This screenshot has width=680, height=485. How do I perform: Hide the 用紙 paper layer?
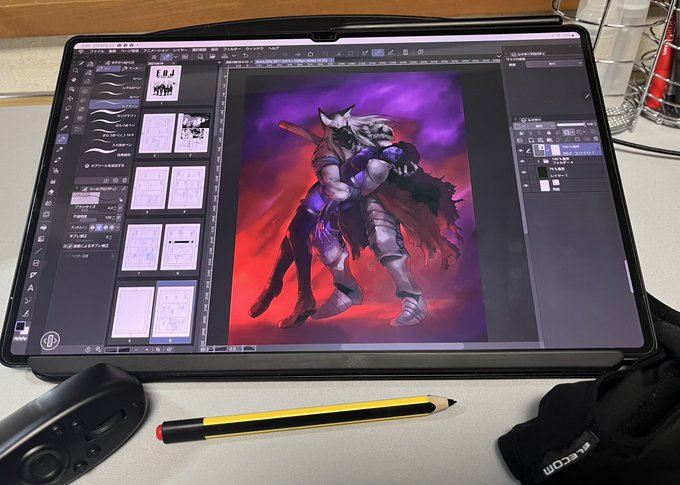[526, 185]
